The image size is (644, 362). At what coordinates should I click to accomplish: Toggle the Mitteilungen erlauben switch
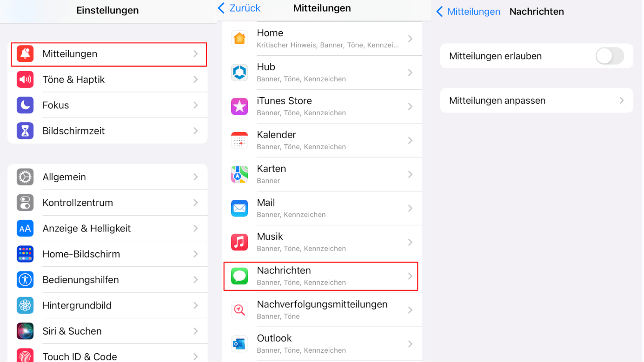pos(610,56)
